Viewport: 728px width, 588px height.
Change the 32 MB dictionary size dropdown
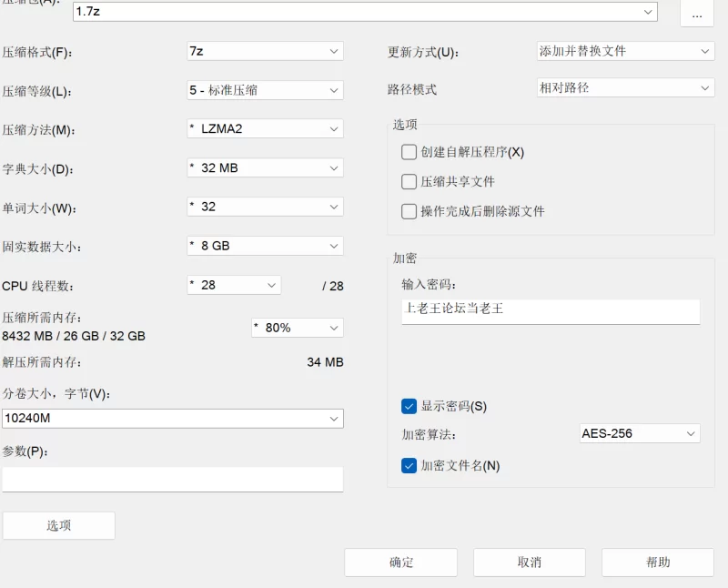pyautogui.click(x=265, y=167)
